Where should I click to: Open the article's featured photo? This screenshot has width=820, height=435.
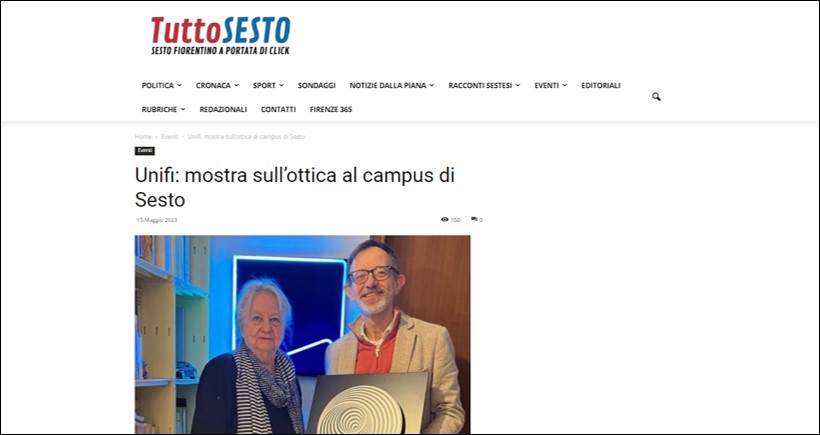[302, 335]
